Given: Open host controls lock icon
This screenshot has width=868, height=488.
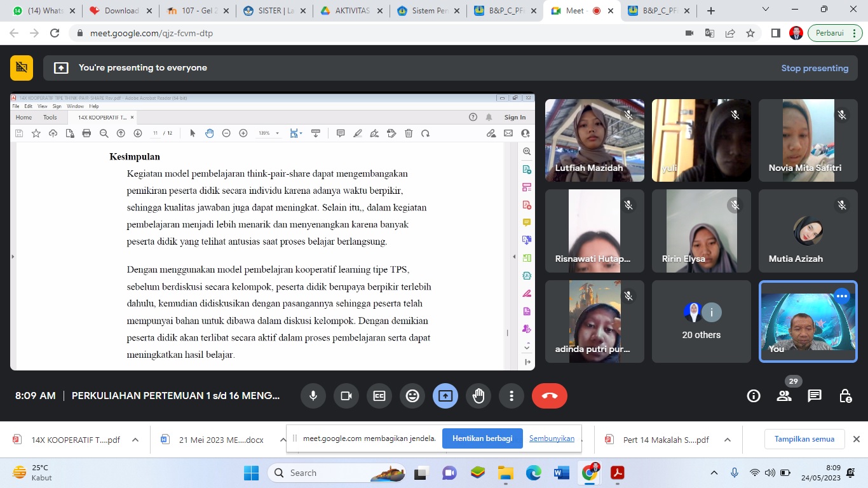Looking at the screenshot, I should click(x=845, y=396).
